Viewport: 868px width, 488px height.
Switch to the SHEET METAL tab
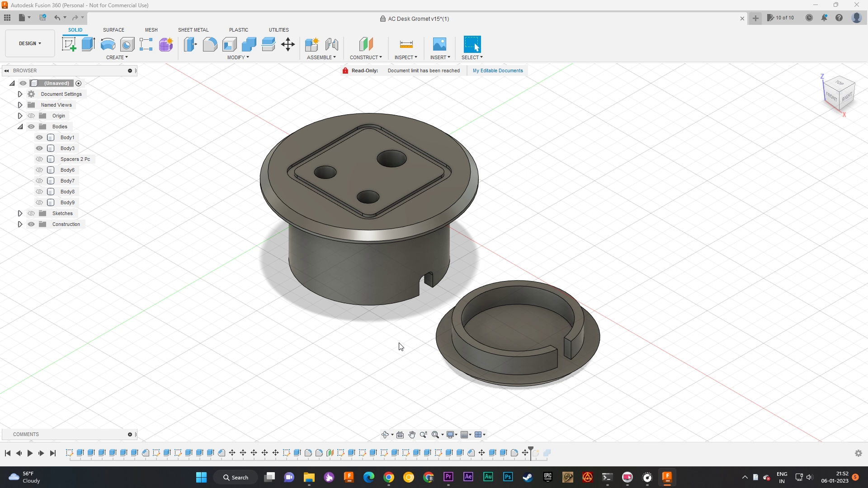pyautogui.click(x=193, y=30)
